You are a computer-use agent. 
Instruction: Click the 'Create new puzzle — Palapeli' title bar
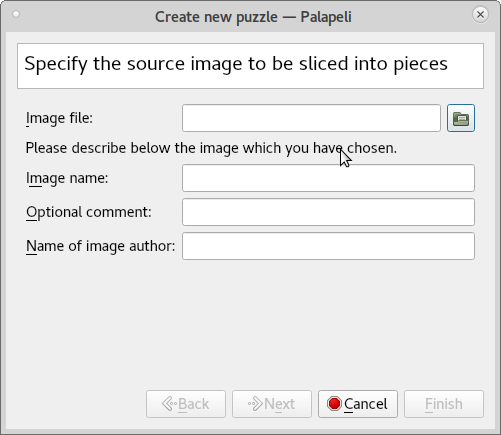tap(253, 17)
